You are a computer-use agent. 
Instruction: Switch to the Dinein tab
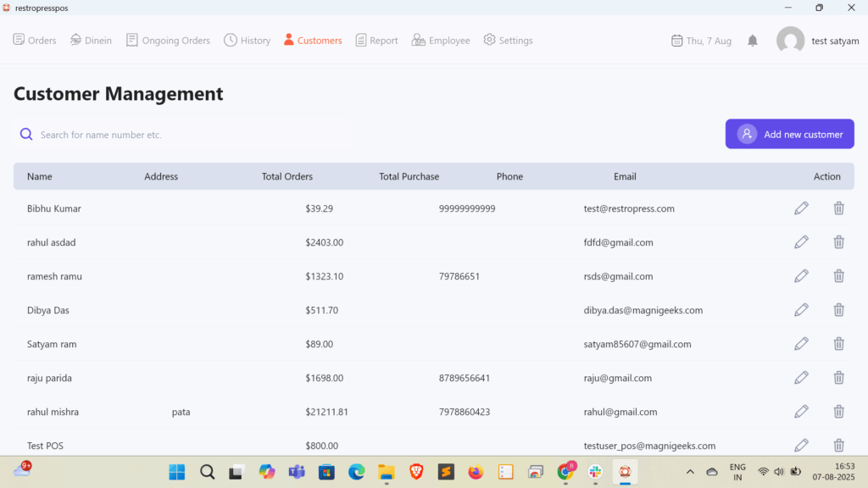tap(91, 41)
